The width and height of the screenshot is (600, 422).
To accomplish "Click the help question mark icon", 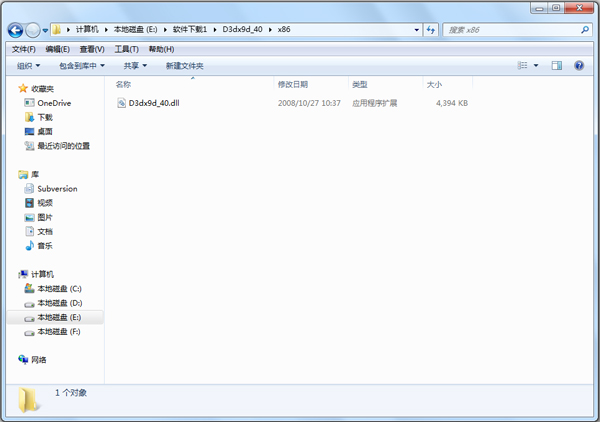I will 581,66.
